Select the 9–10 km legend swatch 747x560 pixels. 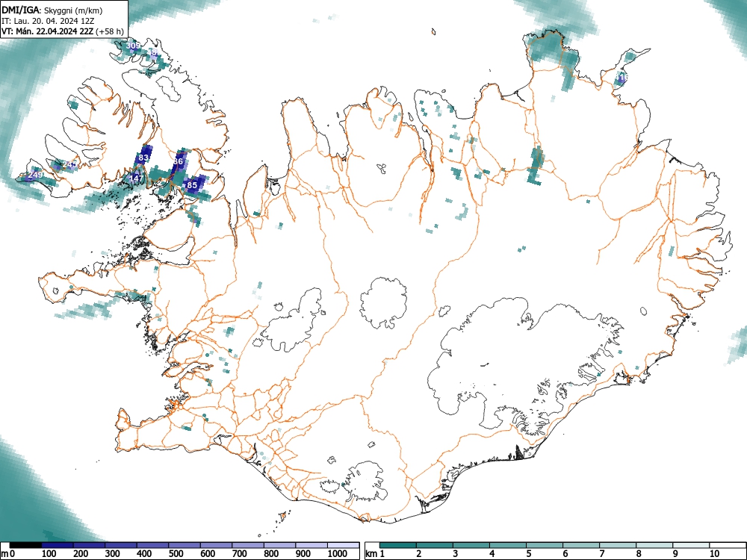click(x=691, y=545)
